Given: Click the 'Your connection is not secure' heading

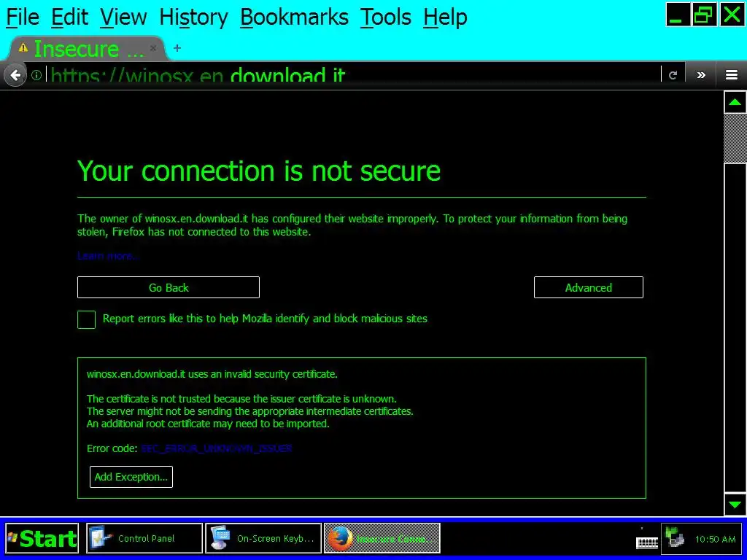Looking at the screenshot, I should [x=259, y=171].
